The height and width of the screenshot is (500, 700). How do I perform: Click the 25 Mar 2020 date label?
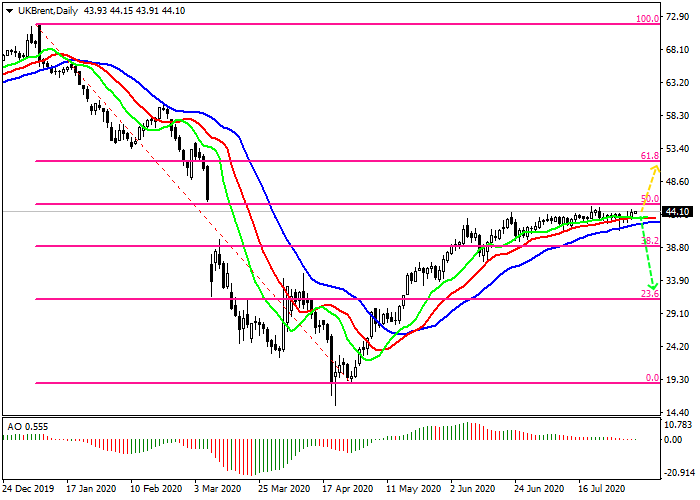pyautogui.click(x=284, y=489)
